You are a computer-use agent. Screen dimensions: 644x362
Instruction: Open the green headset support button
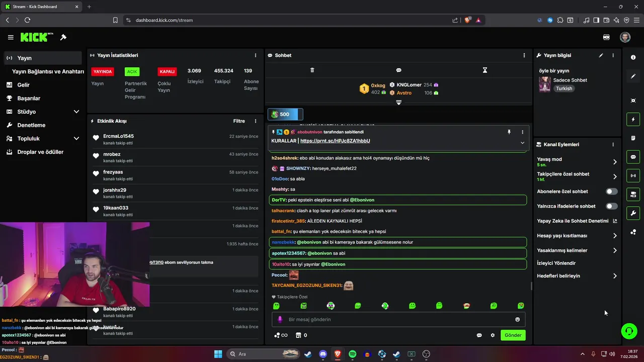629,330
